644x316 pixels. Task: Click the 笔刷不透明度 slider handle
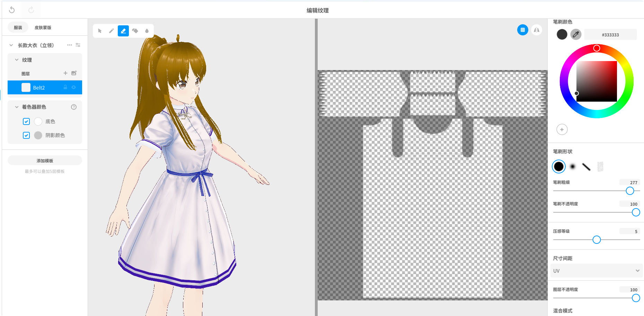(636, 212)
